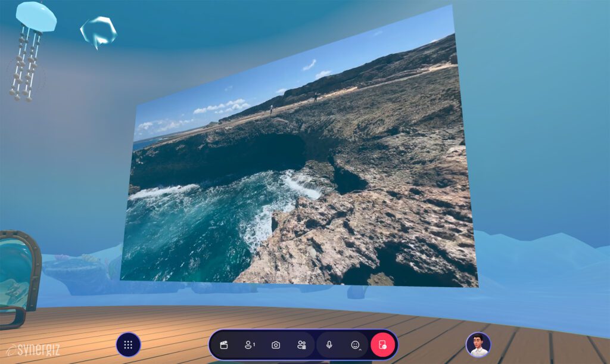
Task: Click the hanging jellyfish decoration
Action: coord(31,48)
